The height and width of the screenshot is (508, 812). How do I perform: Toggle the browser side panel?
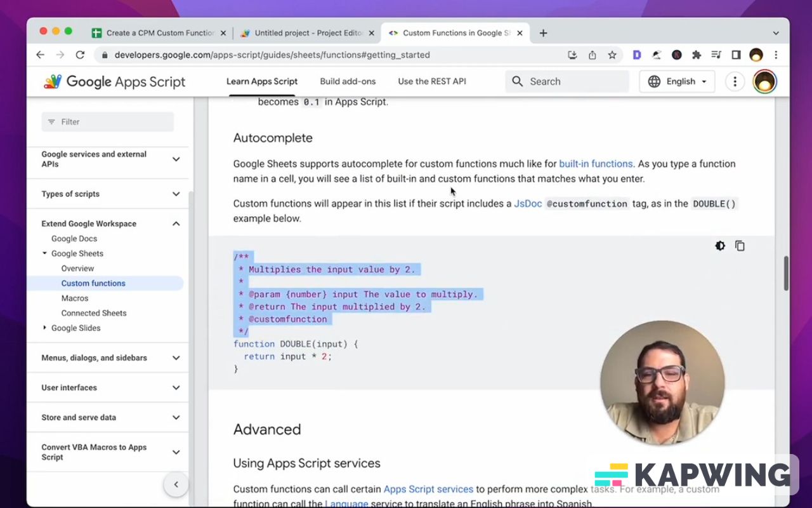736,55
